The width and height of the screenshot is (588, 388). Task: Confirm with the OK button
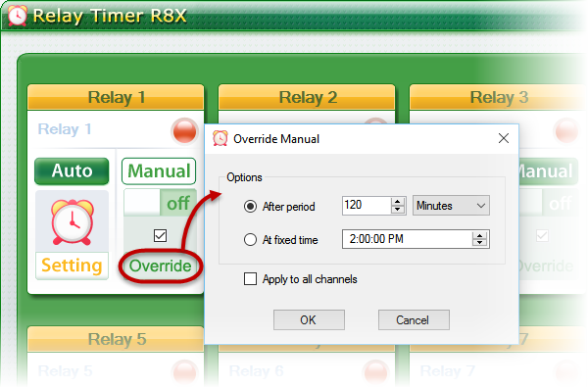[x=309, y=320]
